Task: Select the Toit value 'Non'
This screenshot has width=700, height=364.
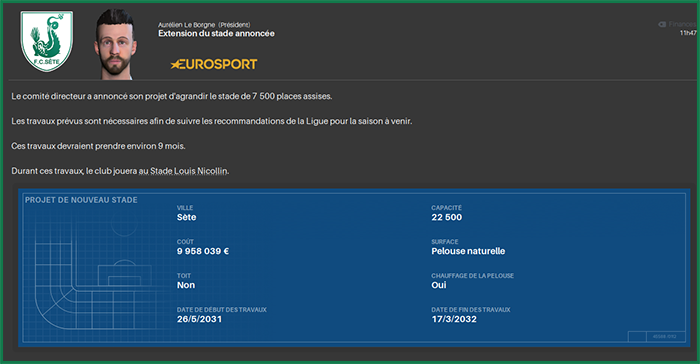Action: [186, 285]
